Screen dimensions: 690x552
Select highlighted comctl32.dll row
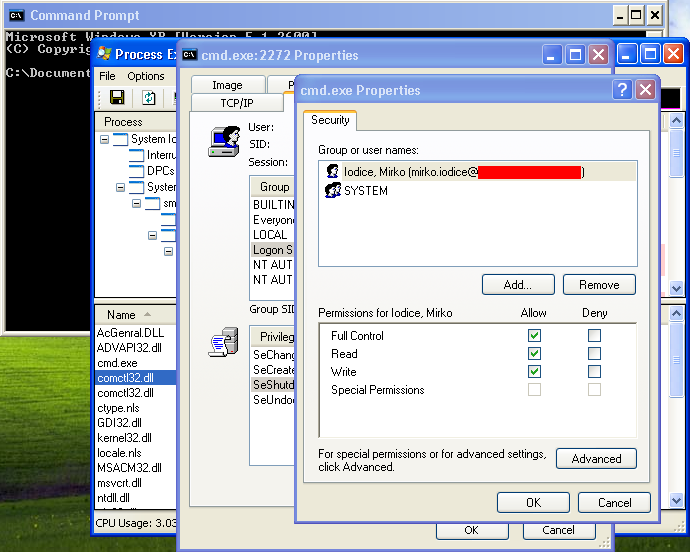point(136,378)
